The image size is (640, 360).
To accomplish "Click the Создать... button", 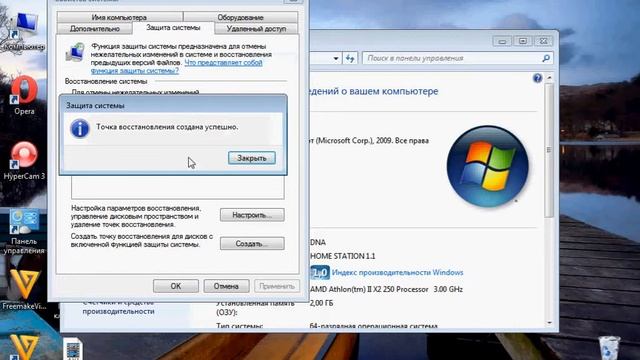I will pyautogui.click(x=252, y=244).
